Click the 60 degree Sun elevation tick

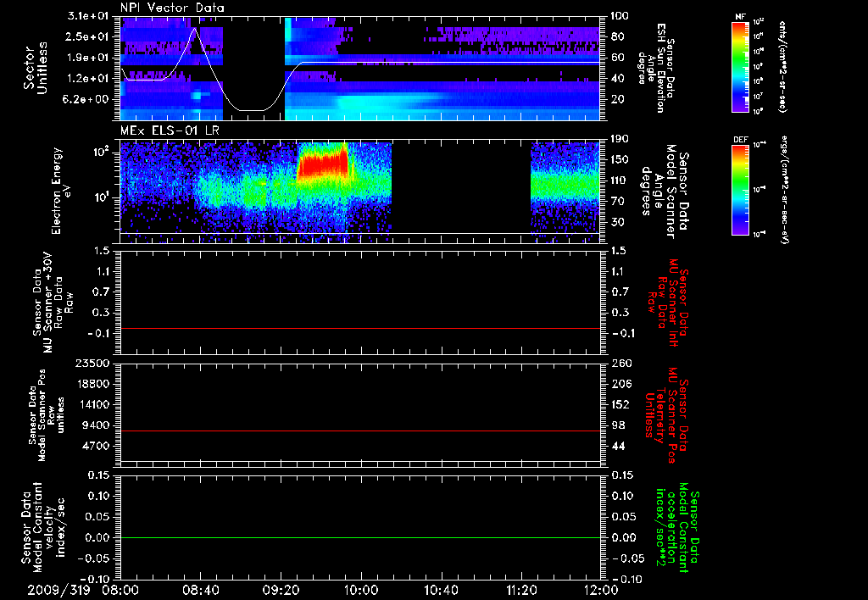(615, 58)
